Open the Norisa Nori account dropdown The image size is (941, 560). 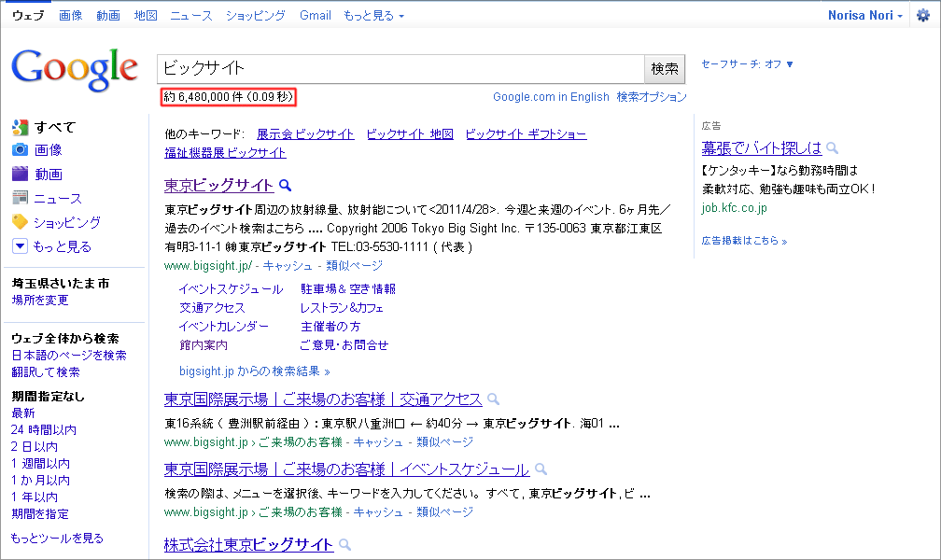pyautogui.click(x=864, y=16)
